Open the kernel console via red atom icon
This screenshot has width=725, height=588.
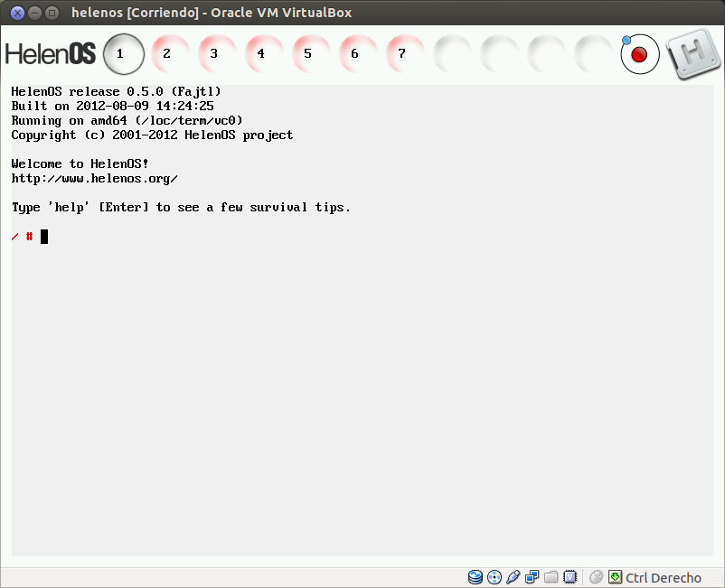click(x=639, y=53)
